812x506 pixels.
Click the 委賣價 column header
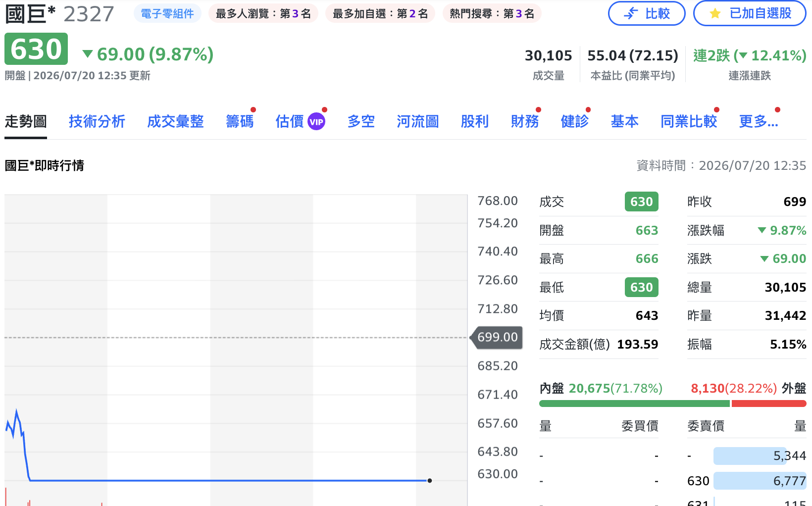click(x=706, y=426)
